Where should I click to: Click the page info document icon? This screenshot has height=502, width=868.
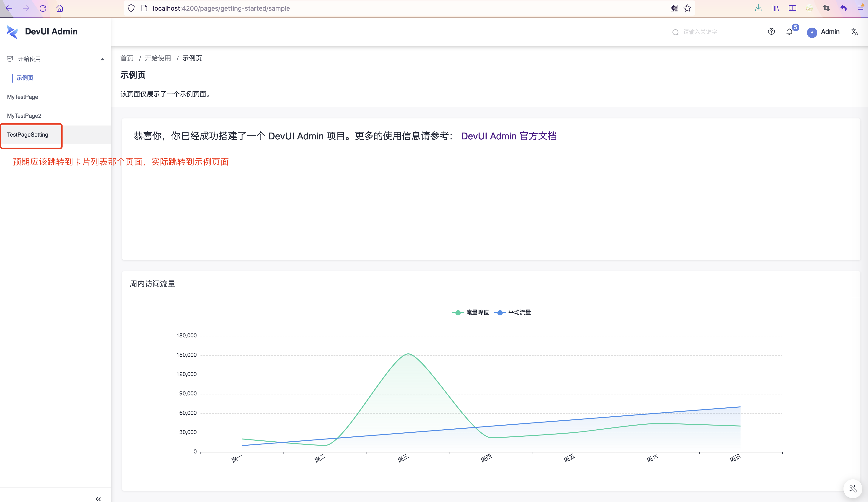(x=144, y=8)
